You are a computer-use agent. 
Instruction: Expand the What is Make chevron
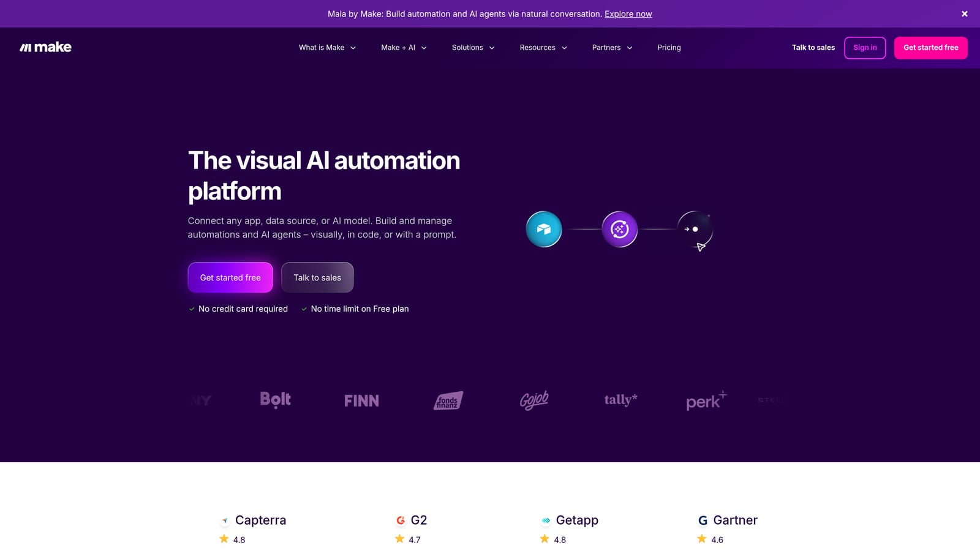click(x=353, y=48)
